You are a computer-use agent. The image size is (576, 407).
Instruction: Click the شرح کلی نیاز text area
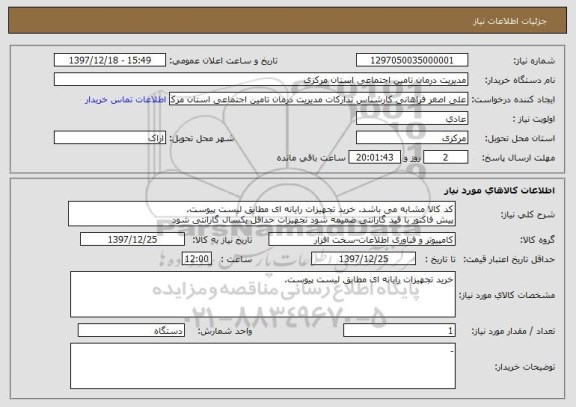(x=262, y=214)
